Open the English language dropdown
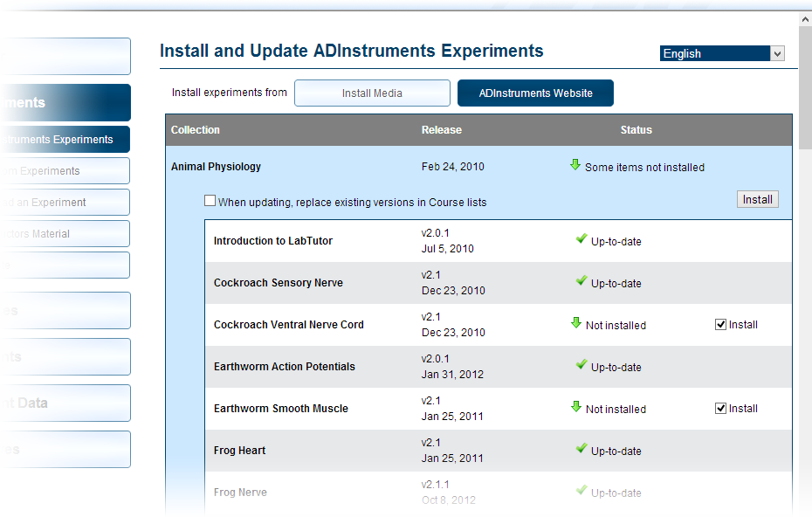Image resolution: width=812 pixels, height=517 pixels. point(777,52)
